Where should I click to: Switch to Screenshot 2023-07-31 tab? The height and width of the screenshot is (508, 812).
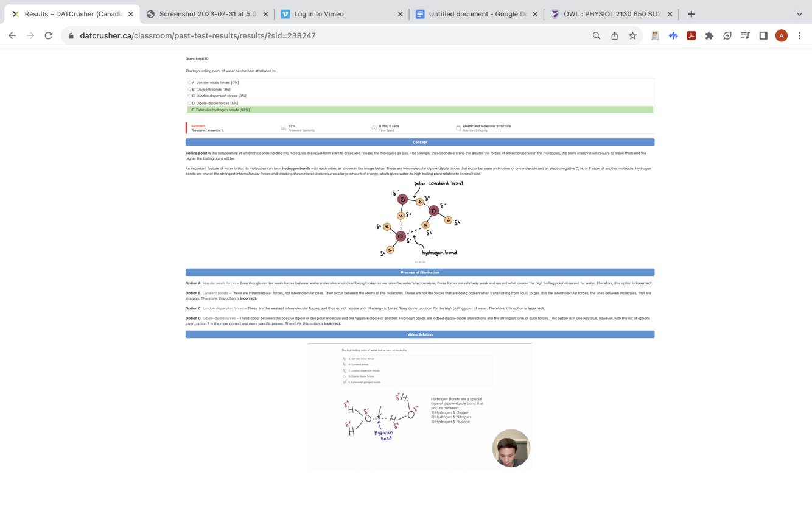207,13
